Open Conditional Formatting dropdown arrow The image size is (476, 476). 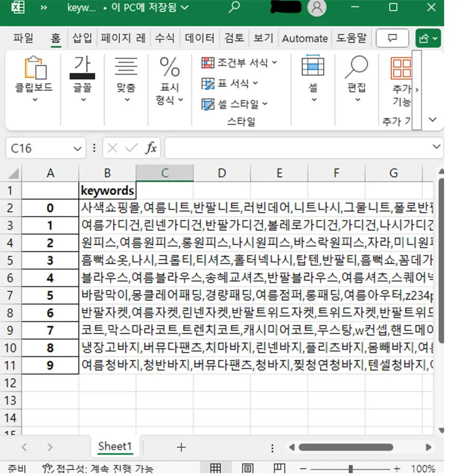(275, 62)
